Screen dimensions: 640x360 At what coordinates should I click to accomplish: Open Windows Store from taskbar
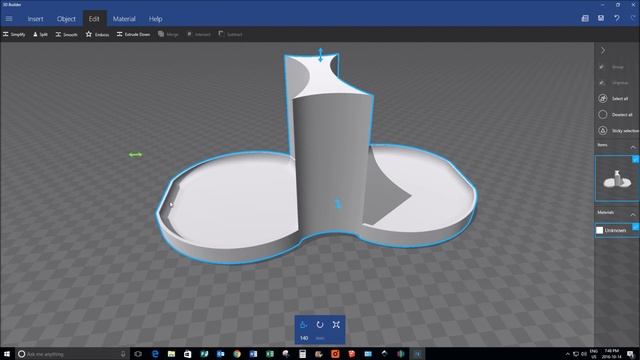187,354
